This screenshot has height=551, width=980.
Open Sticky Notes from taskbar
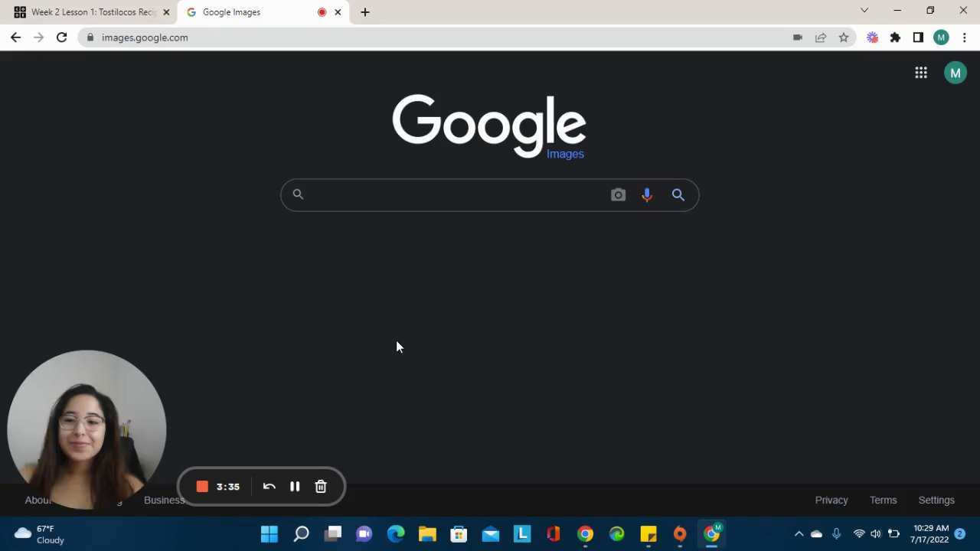click(648, 534)
